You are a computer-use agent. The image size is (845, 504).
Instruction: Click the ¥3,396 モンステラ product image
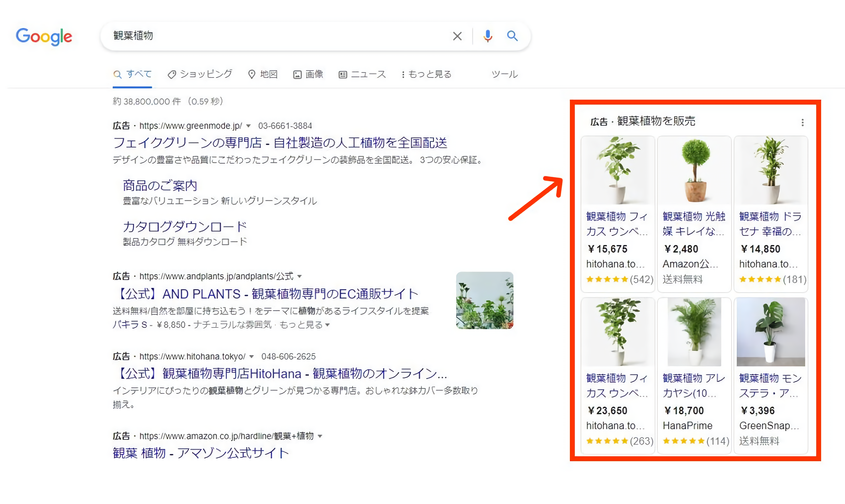tap(771, 332)
